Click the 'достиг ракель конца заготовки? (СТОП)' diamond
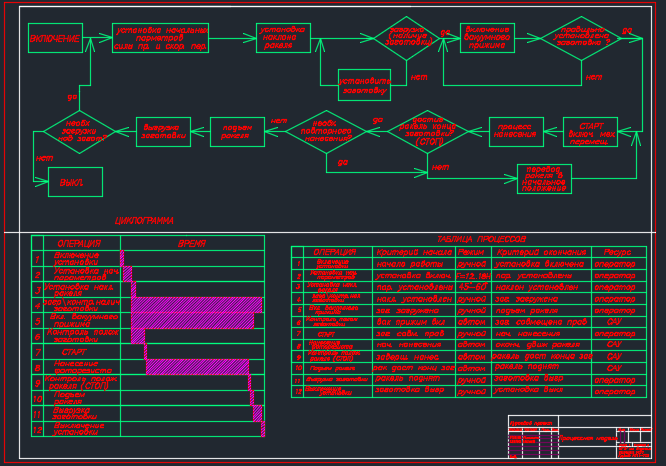 [x=428, y=132]
